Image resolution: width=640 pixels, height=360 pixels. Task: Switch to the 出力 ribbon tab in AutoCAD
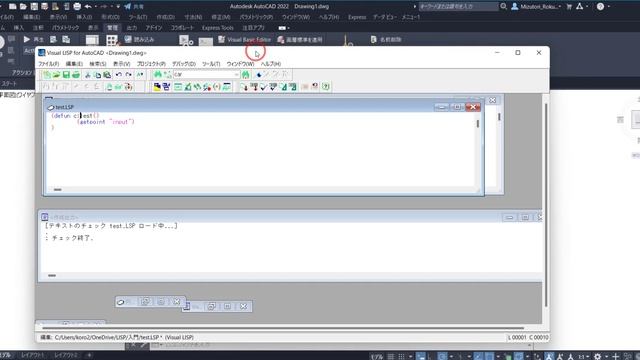[x=131, y=28]
